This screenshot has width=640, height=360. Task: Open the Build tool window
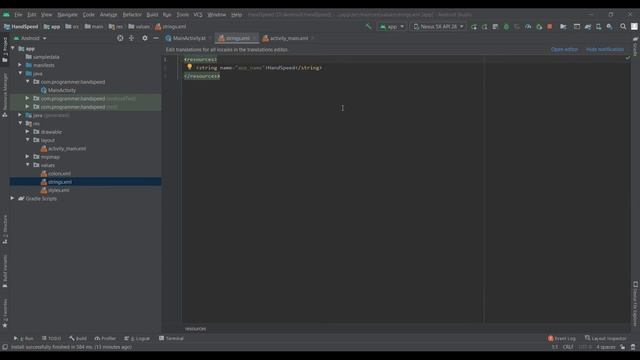(x=78, y=338)
